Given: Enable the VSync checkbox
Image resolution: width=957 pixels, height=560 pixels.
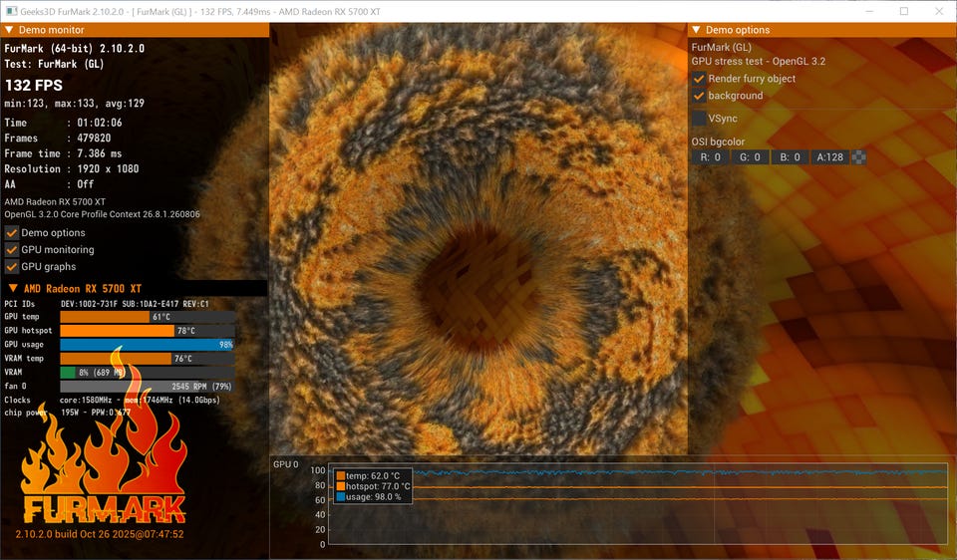Looking at the screenshot, I should tap(699, 119).
